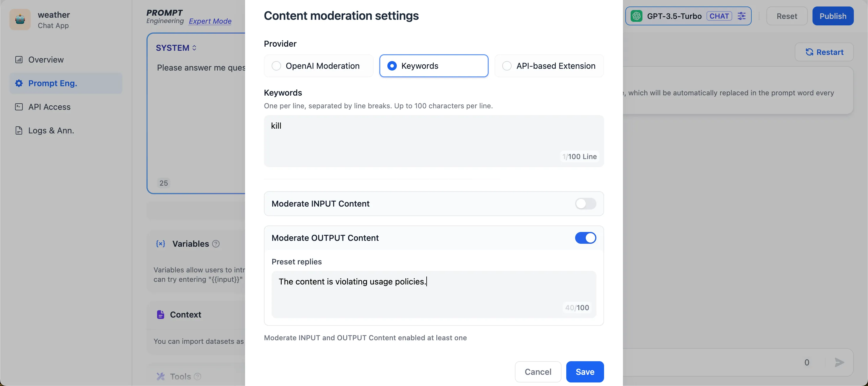The image size is (868, 386).
Task: Expand the SYSTEM role dropdown
Action: (176, 48)
